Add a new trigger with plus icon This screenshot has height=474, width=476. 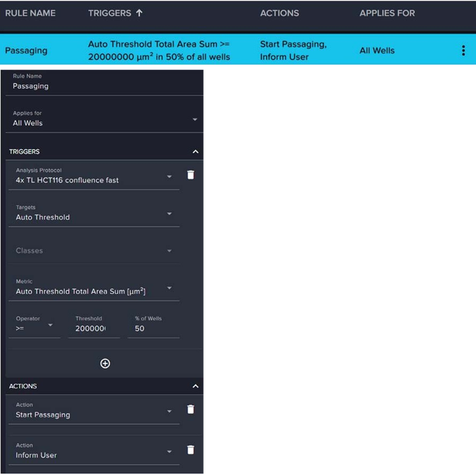(x=105, y=364)
